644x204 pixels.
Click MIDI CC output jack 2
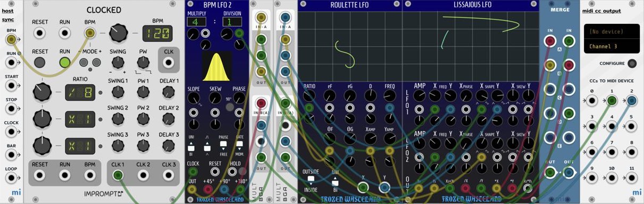click(x=631, y=101)
